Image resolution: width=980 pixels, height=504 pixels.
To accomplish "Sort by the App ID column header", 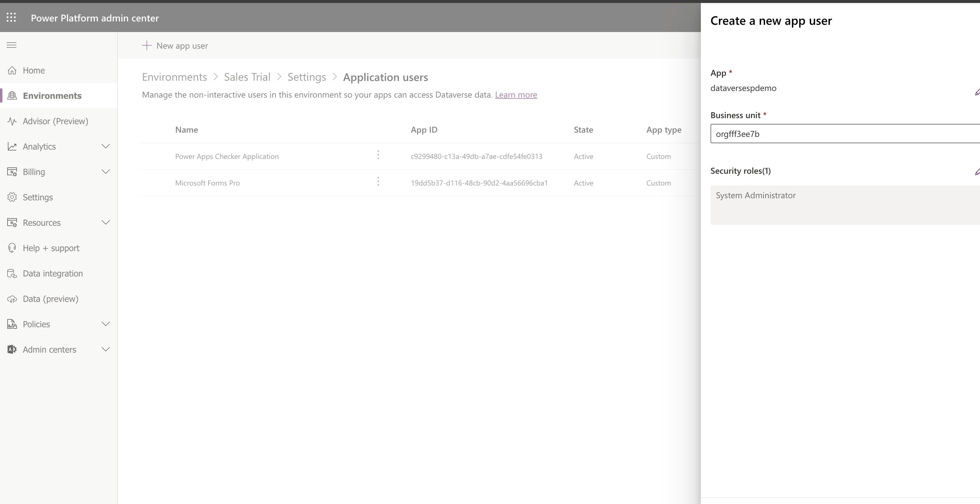I will coord(424,130).
